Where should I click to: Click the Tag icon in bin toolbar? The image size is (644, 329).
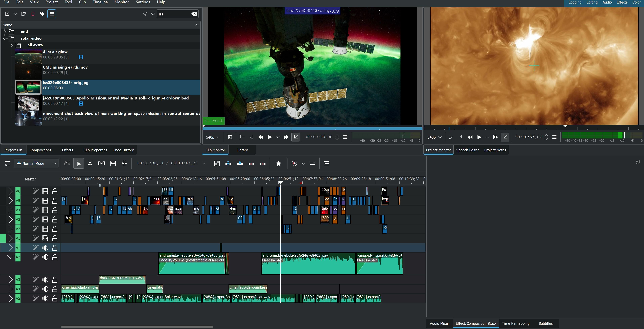pyautogui.click(x=42, y=14)
